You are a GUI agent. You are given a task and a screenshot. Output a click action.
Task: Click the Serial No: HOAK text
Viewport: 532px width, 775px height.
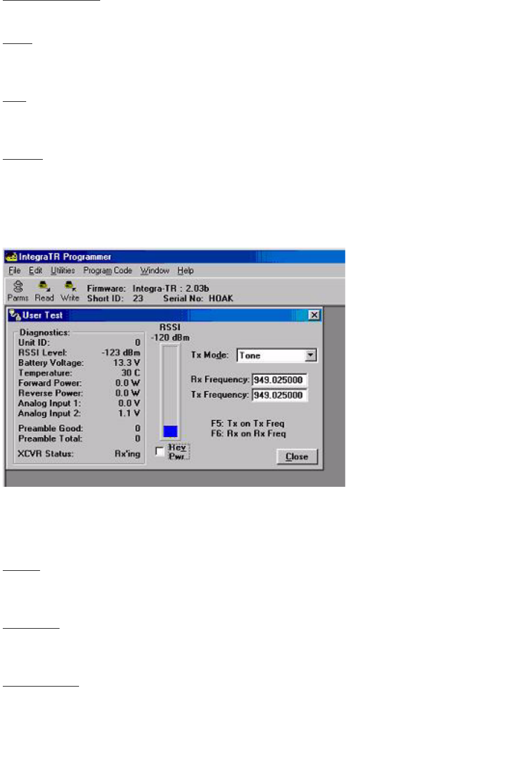click(x=198, y=299)
